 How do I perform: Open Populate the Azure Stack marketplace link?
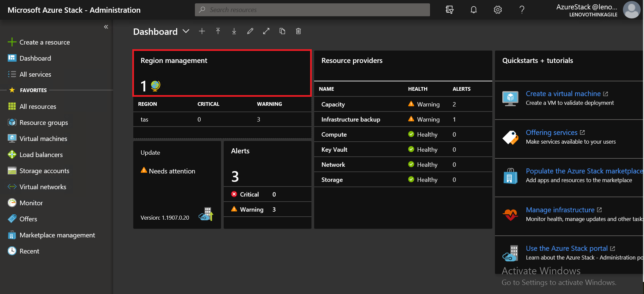coord(584,171)
